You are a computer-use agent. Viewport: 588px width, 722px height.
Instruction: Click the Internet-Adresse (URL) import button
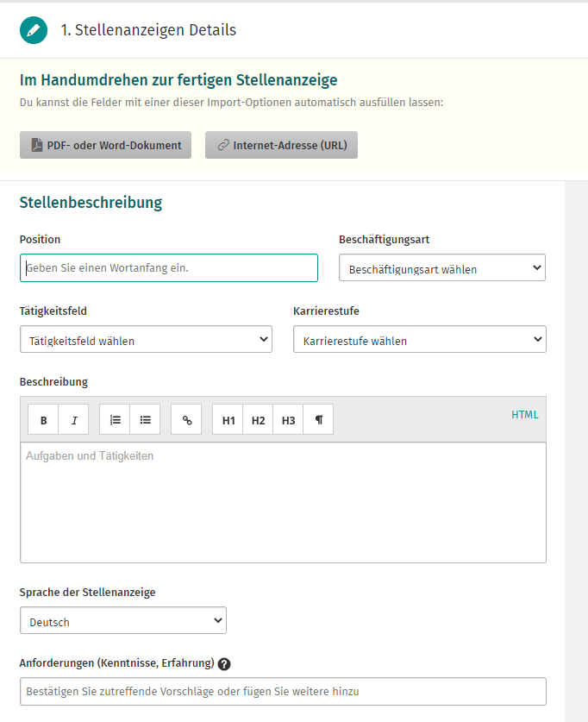280,145
